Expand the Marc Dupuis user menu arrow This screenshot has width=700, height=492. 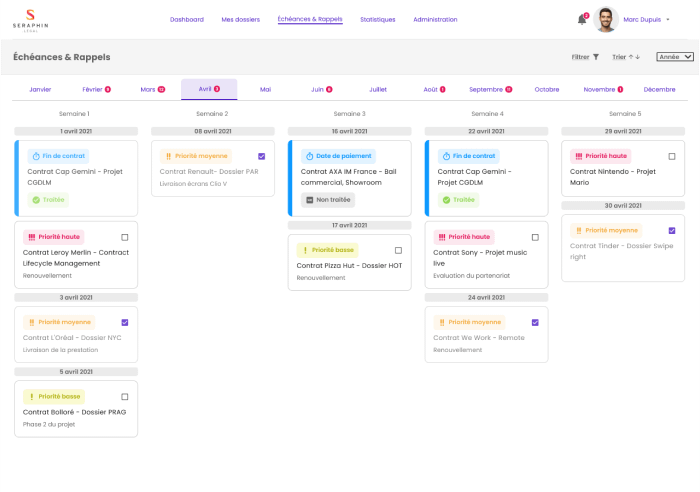(668, 20)
